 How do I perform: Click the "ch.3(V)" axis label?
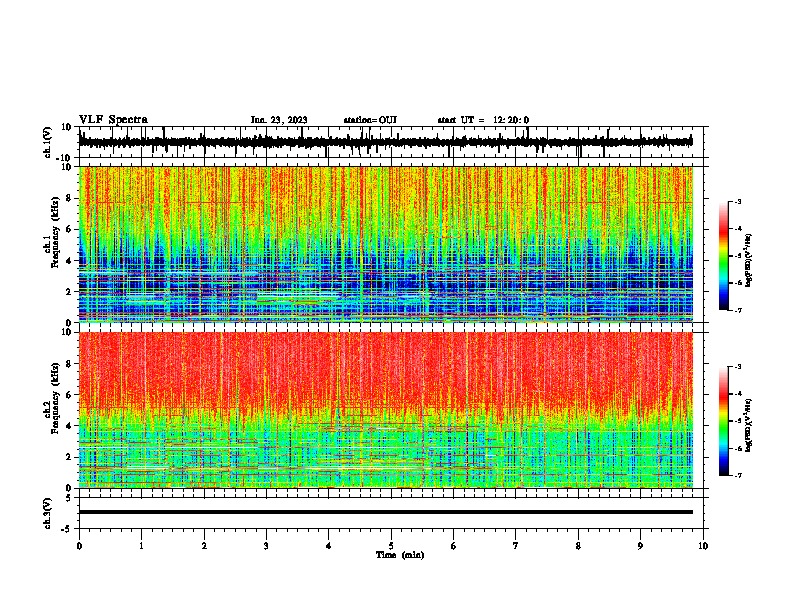[x=48, y=513]
